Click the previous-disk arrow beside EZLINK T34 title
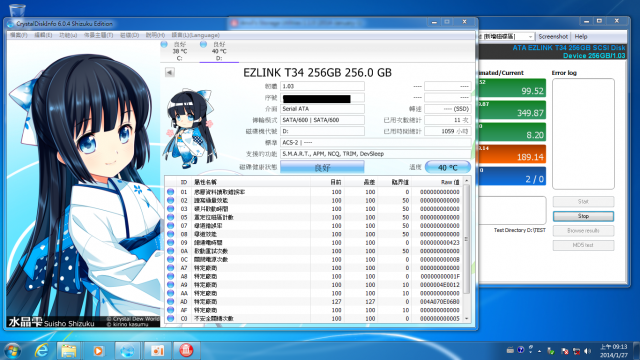This screenshot has width=640, height=360. pos(170,73)
